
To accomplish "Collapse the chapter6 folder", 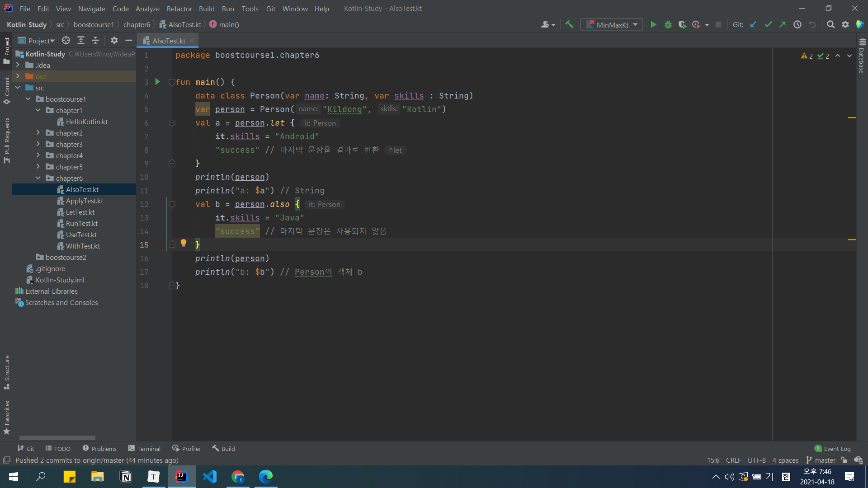I will coord(38,178).
